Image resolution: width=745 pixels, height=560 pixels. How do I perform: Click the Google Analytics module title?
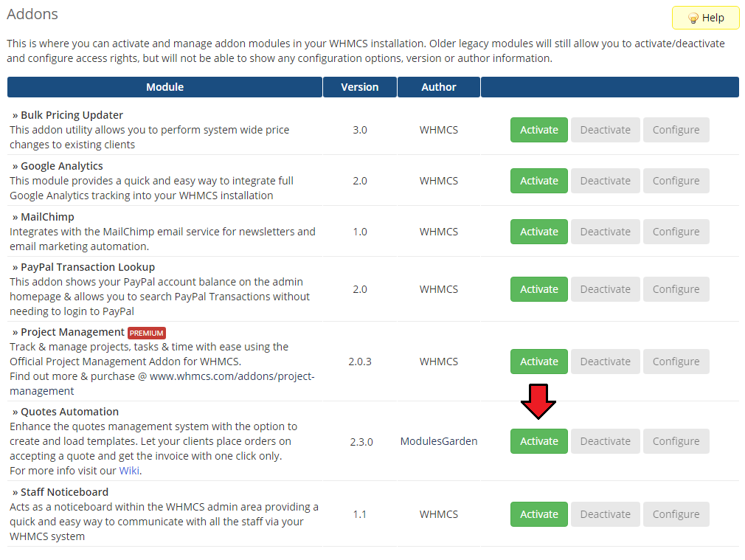click(62, 166)
